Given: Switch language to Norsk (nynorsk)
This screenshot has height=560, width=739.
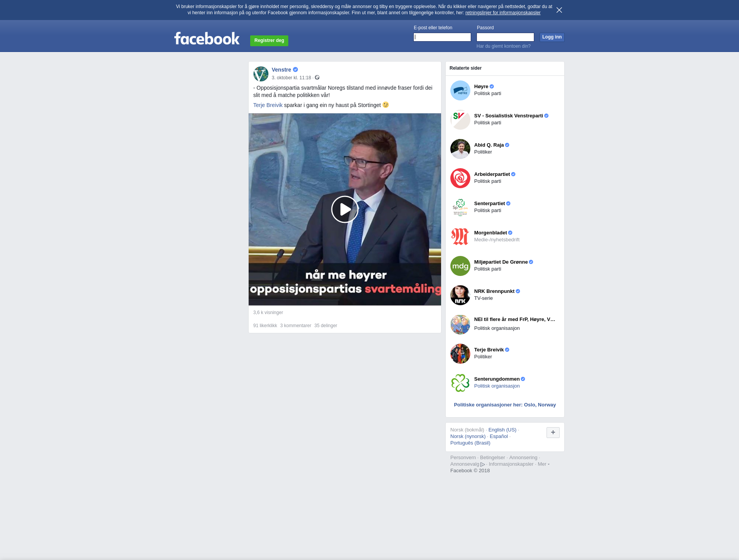Looking at the screenshot, I should 468,436.
